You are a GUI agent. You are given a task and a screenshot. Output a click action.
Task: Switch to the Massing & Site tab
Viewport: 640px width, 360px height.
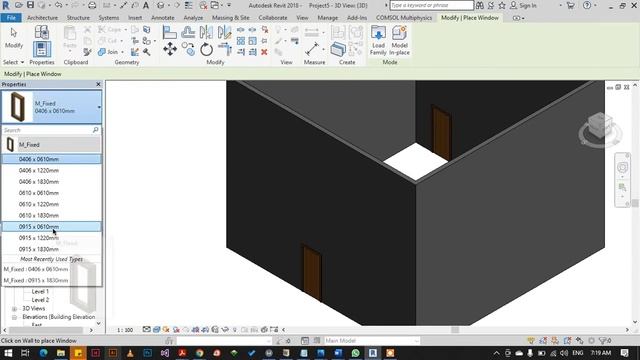[231, 18]
